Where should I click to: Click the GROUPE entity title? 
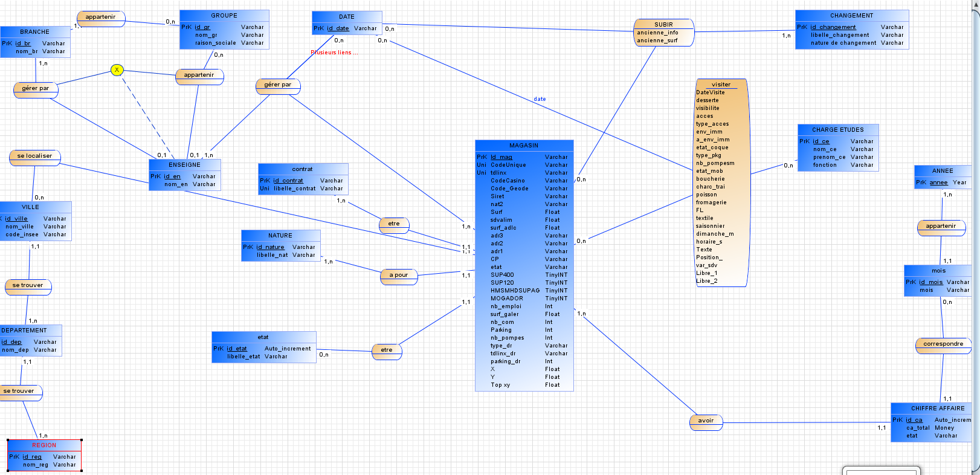[x=224, y=16]
